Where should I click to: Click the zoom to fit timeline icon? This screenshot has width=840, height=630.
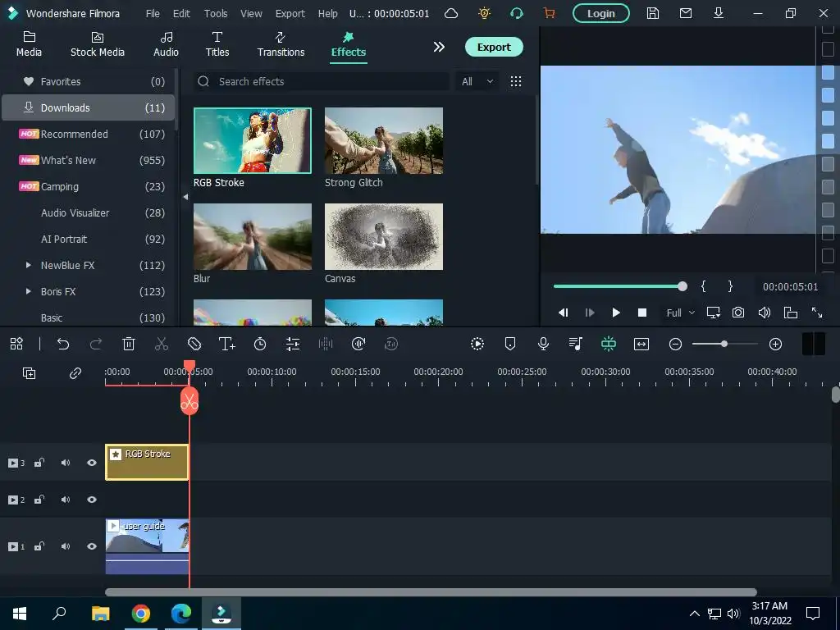pyautogui.click(x=641, y=344)
